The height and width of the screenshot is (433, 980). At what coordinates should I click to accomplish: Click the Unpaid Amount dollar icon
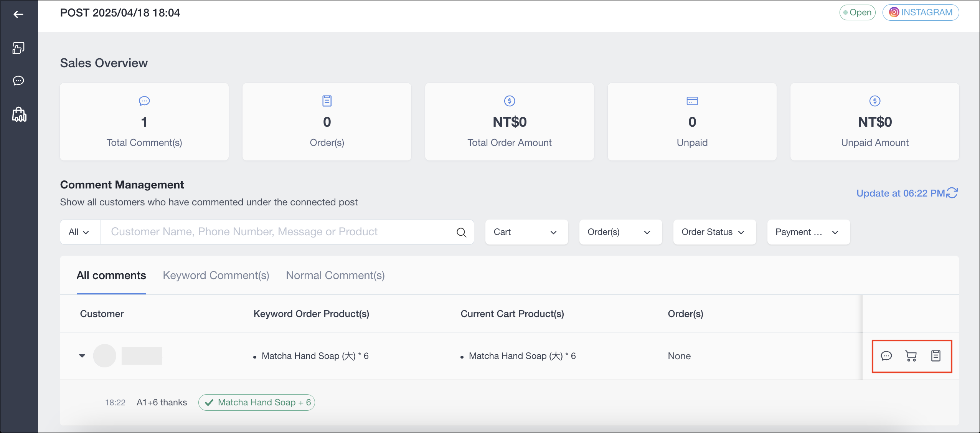(875, 101)
